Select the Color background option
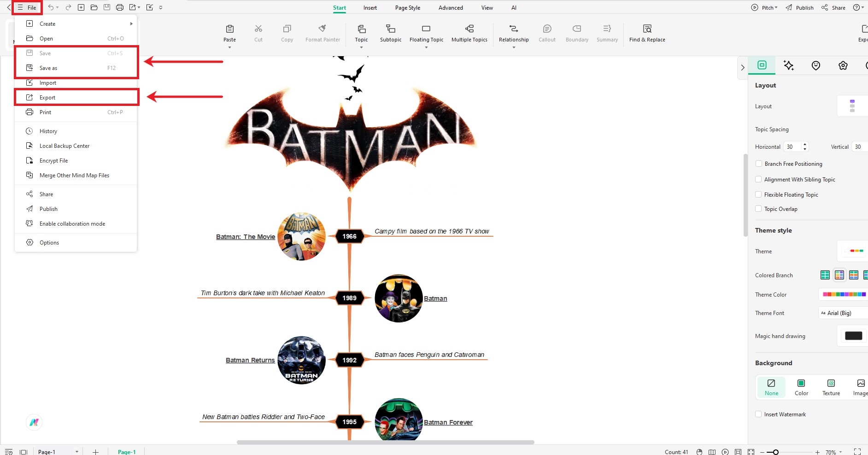The height and width of the screenshot is (455, 868). [x=801, y=387]
